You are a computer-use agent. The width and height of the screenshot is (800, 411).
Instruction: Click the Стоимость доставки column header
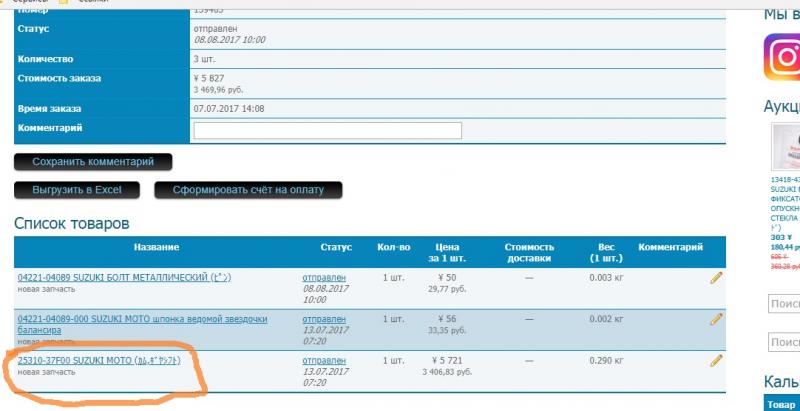click(529, 253)
